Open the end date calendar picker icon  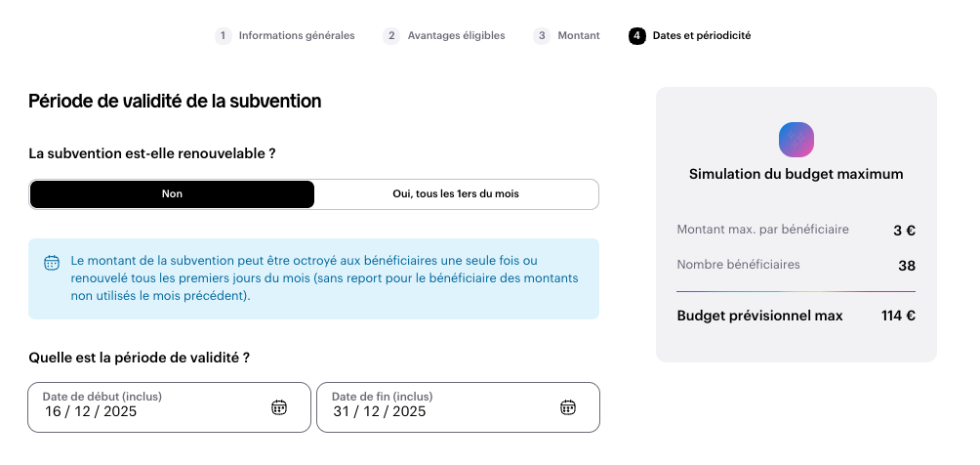click(568, 407)
